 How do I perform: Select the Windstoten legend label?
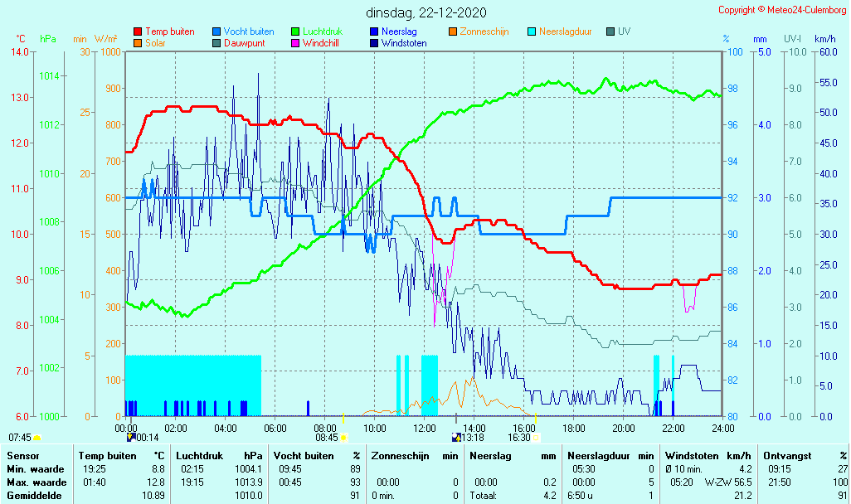(x=404, y=43)
